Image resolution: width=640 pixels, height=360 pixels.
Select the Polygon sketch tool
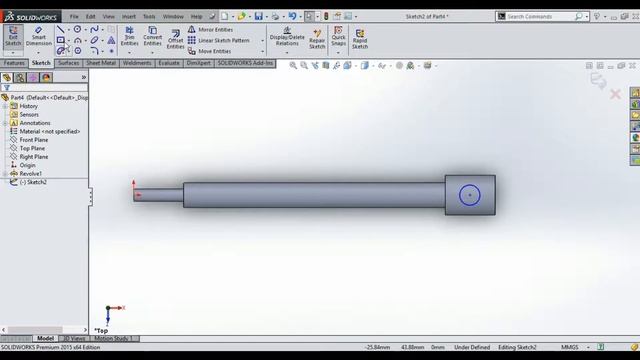[x=77, y=51]
